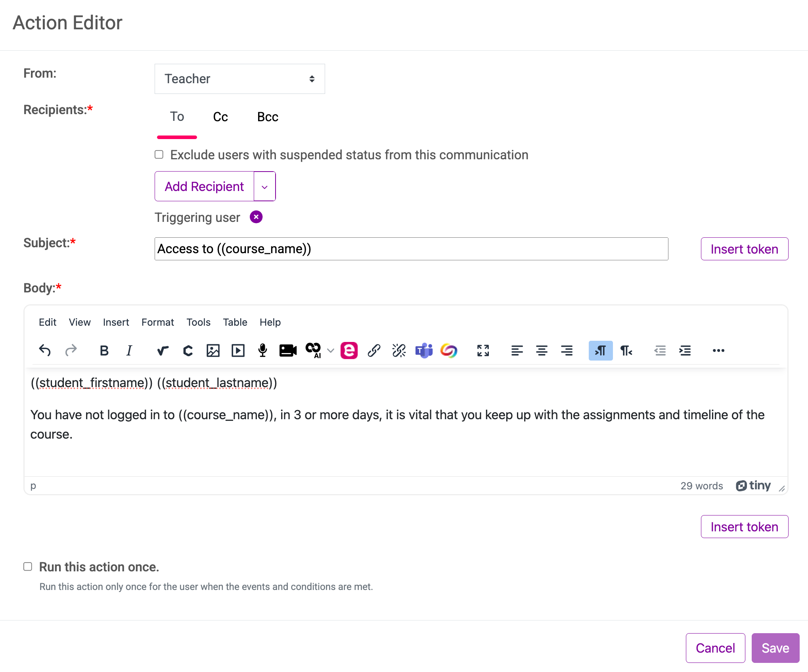The height and width of the screenshot is (672, 808).
Task: Click the Insert Link icon
Action: [373, 350]
